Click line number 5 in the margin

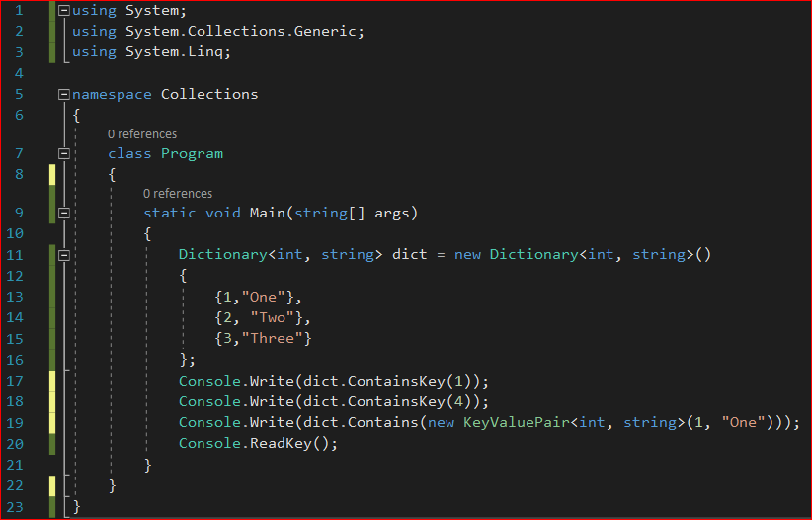[x=19, y=95]
